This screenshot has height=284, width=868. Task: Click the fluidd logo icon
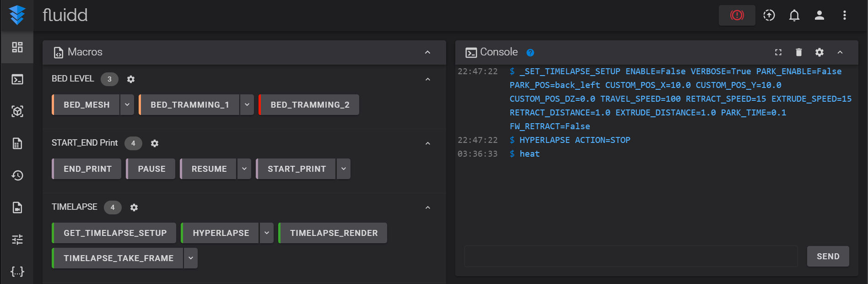click(x=17, y=15)
